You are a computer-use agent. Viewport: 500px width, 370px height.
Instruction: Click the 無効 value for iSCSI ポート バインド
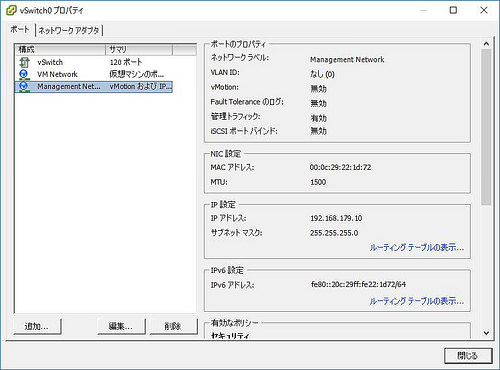coord(318,131)
